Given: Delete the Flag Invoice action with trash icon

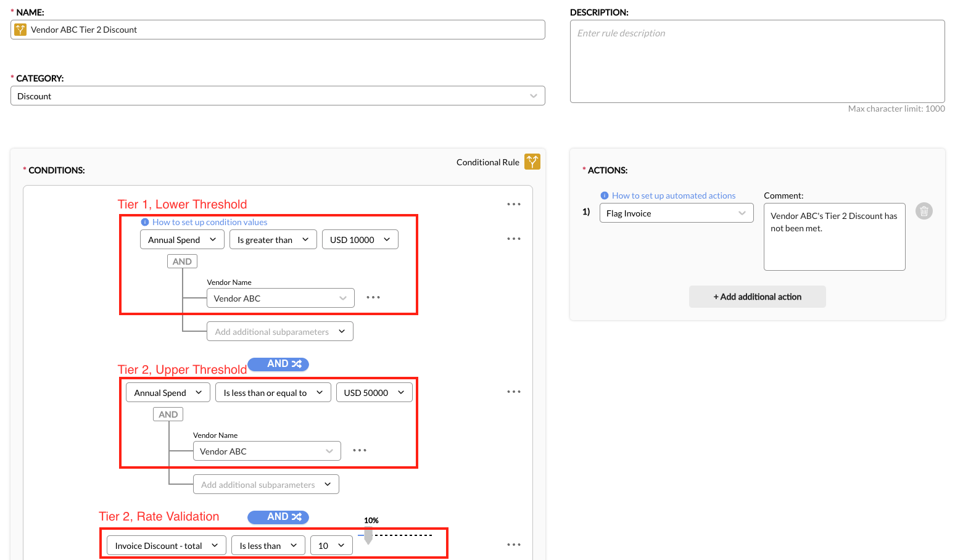Looking at the screenshot, I should tap(924, 212).
